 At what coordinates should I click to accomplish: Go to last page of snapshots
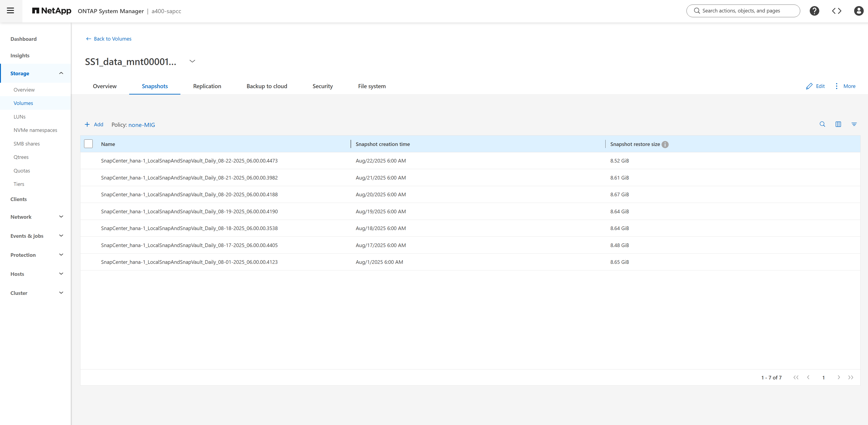[x=851, y=377]
